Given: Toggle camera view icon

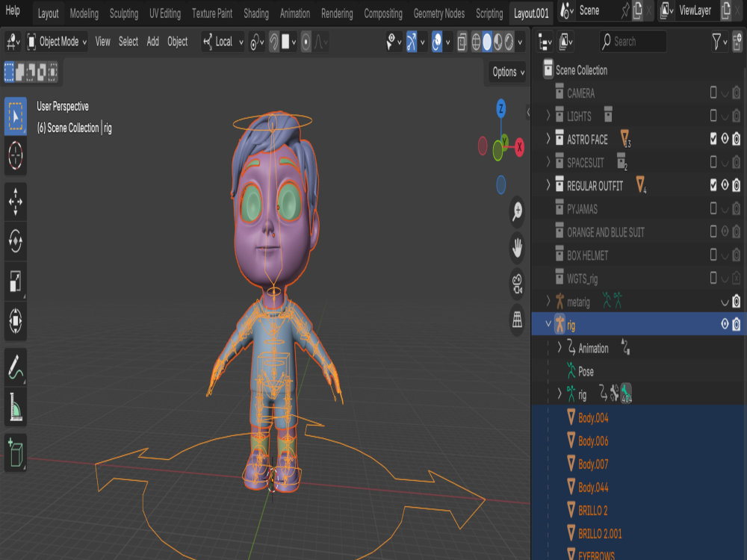Looking at the screenshot, I should [517, 284].
